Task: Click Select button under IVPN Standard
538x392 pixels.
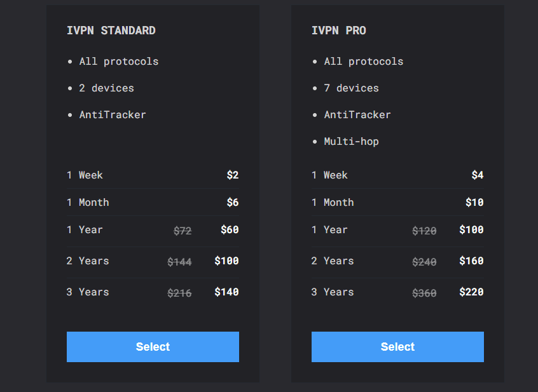Action: pos(153,346)
